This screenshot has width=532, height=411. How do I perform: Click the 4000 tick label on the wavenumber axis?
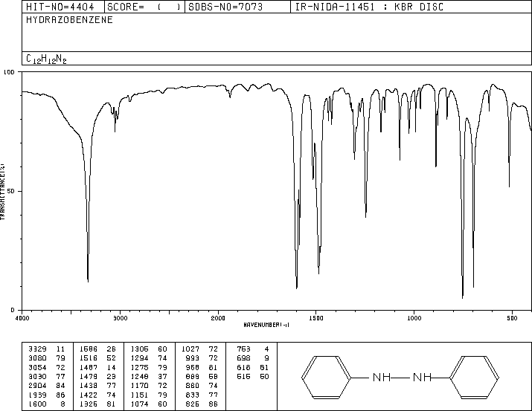(22, 318)
